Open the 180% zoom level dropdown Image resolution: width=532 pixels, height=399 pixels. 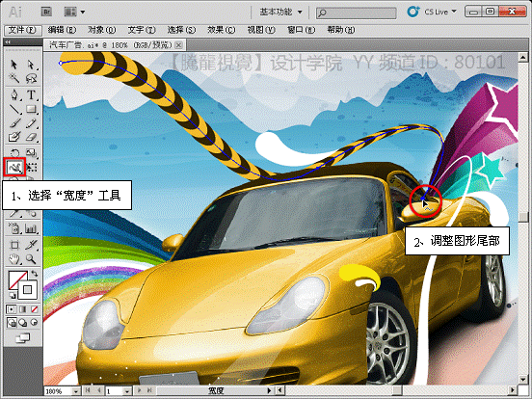76,391
